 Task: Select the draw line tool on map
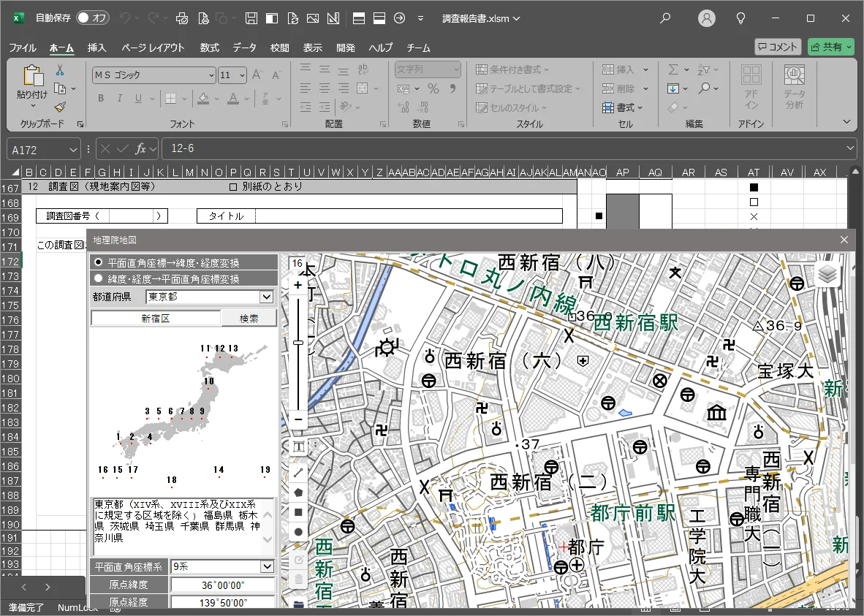[x=298, y=473]
